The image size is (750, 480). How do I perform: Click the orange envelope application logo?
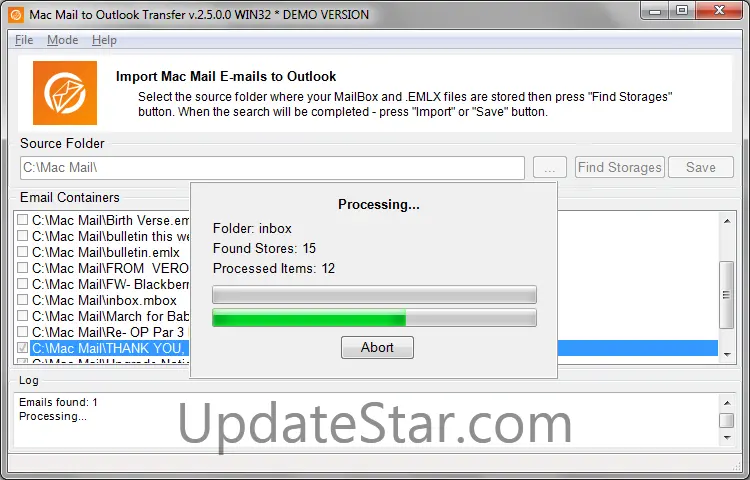[x=65, y=93]
